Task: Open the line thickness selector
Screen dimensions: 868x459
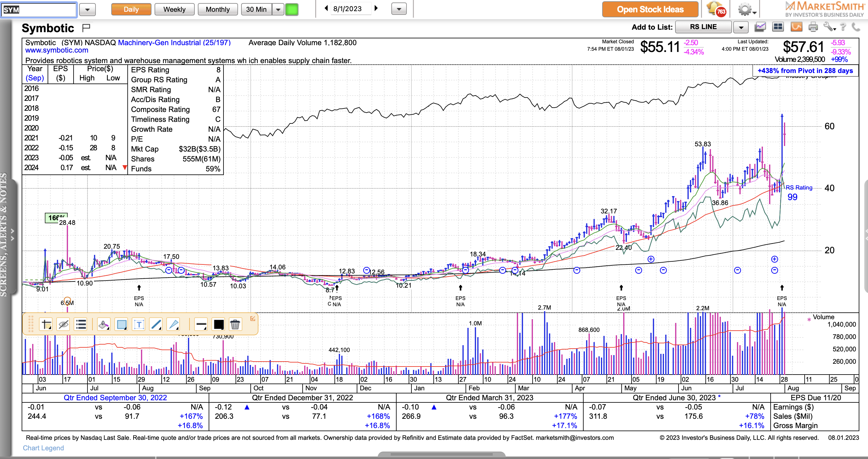Action: click(x=201, y=324)
